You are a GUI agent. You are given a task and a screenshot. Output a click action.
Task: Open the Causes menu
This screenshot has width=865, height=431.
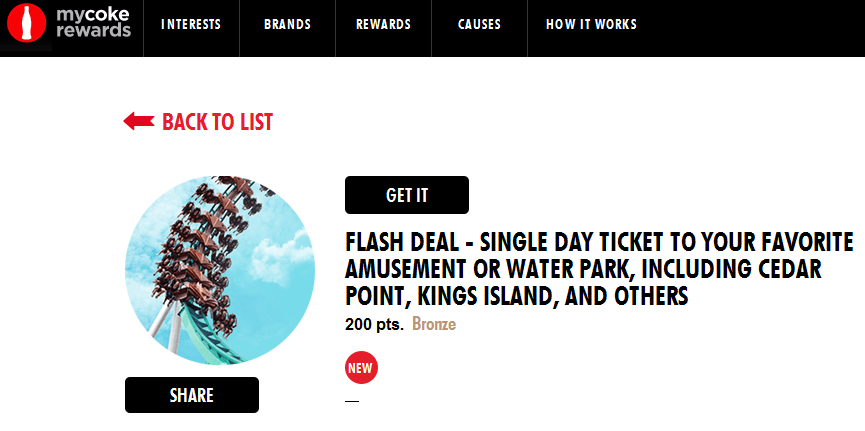(x=479, y=25)
